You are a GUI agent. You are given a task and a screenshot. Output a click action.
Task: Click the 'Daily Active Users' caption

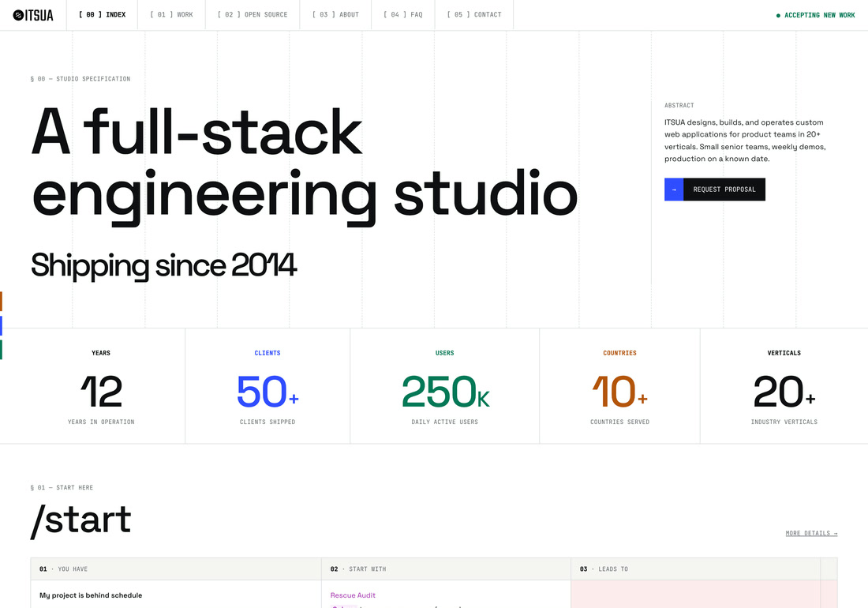(444, 422)
